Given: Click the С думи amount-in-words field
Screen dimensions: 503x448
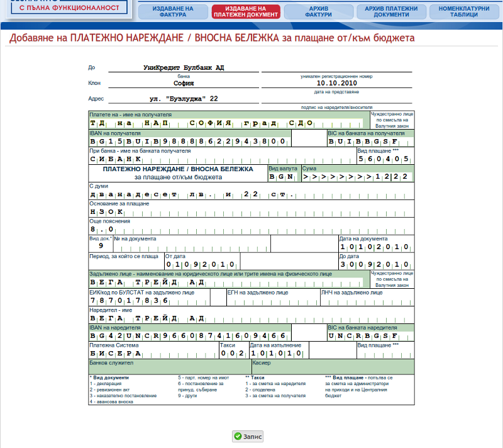Looking at the screenshot, I should [x=251, y=194].
